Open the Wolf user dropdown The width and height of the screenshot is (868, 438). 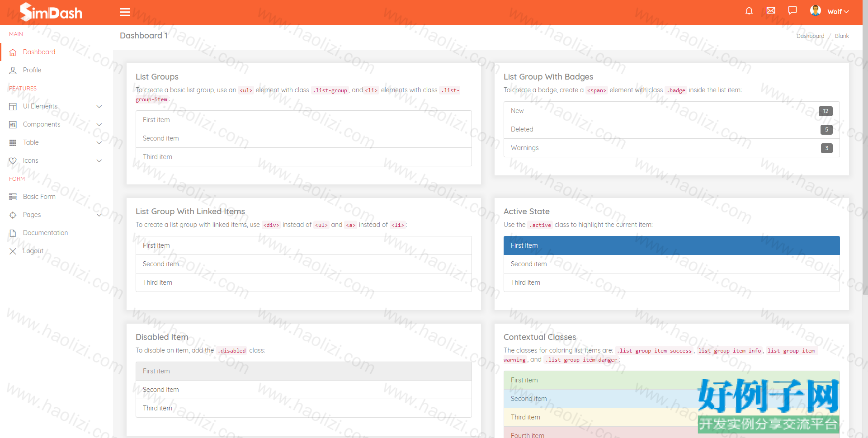click(838, 12)
